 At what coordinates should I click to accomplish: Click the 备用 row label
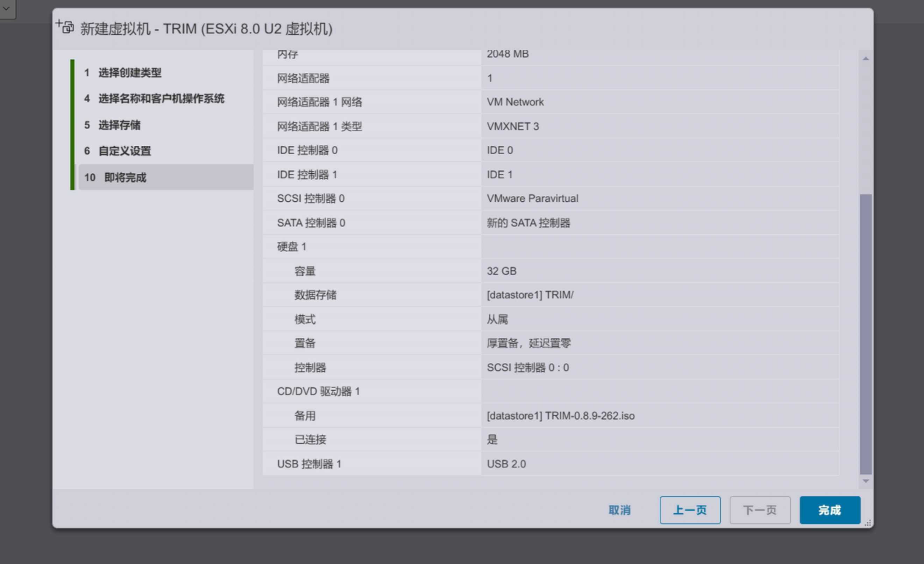305,415
